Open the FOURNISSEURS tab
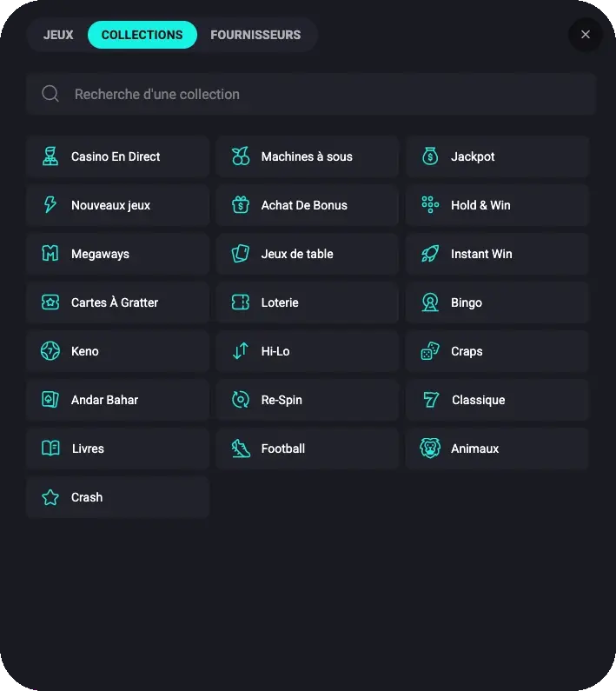 point(255,35)
